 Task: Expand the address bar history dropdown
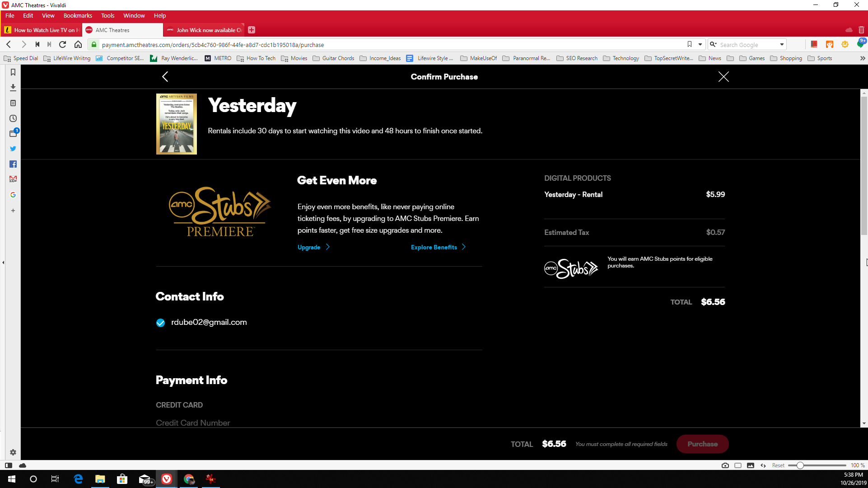click(x=700, y=44)
